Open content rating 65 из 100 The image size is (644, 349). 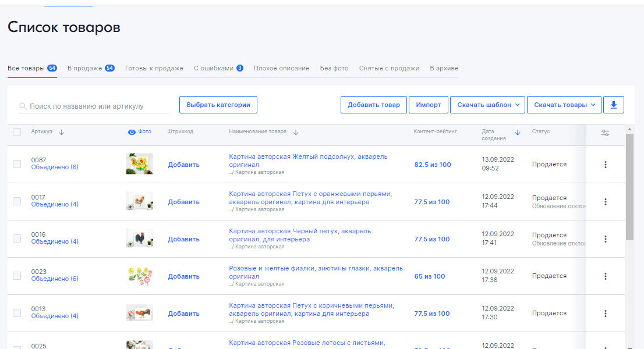(x=430, y=276)
